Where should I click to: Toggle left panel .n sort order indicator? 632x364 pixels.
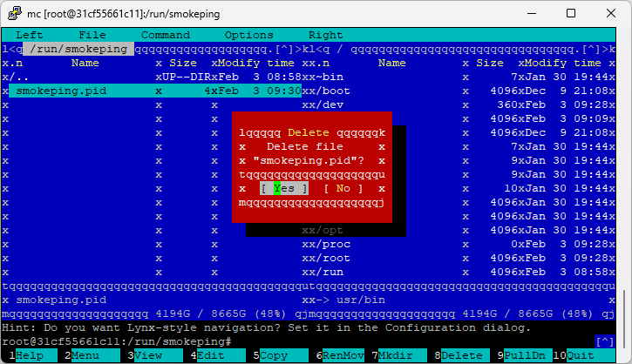point(16,63)
